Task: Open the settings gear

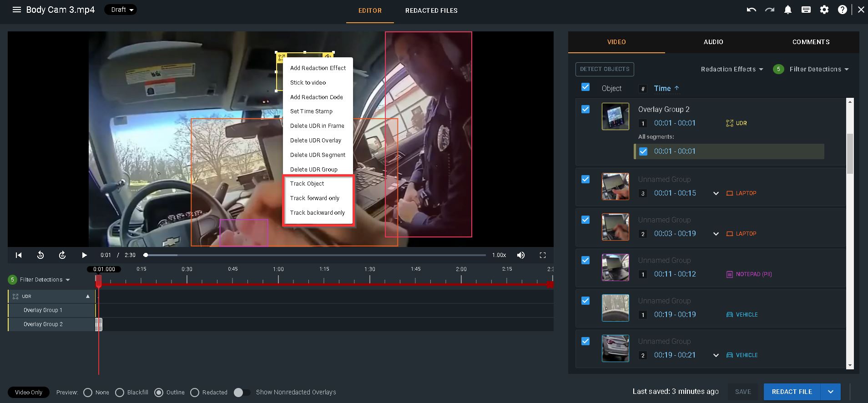Action: [x=824, y=10]
